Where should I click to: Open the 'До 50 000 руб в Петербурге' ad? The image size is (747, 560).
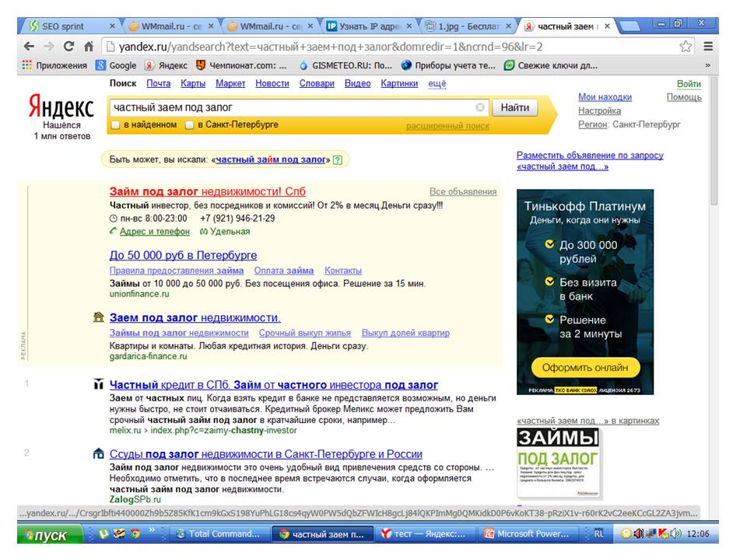pyautogui.click(x=183, y=255)
